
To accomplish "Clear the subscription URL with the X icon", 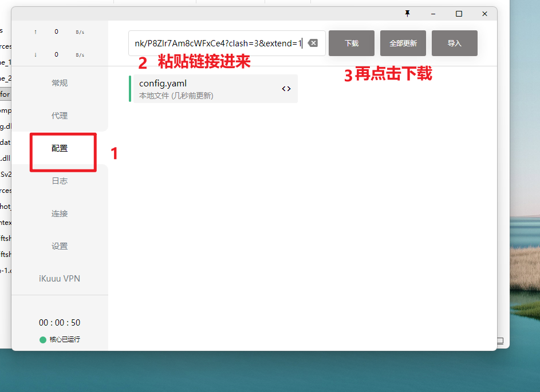I will [x=313, y=42].
